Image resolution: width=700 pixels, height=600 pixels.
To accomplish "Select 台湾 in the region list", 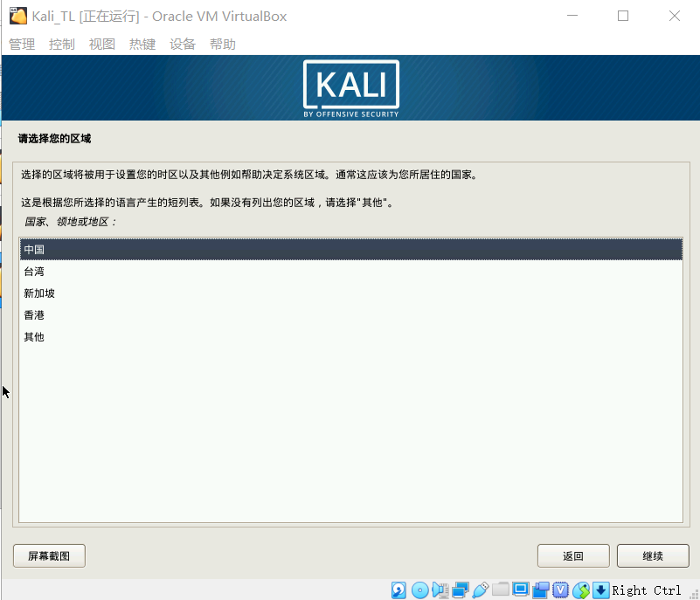I will point(351,272).
